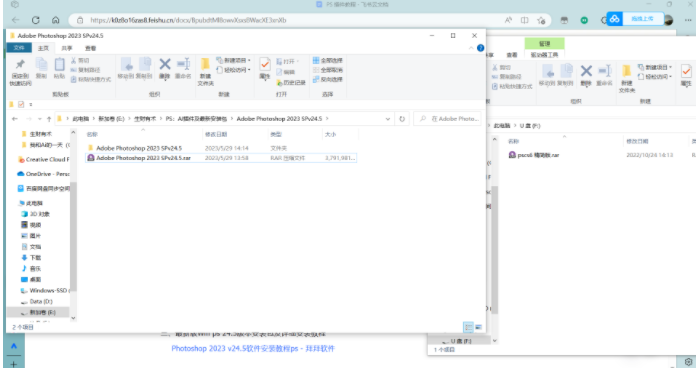Open the address bar history dropdown
Screen dimensions: 696x368
388,119
